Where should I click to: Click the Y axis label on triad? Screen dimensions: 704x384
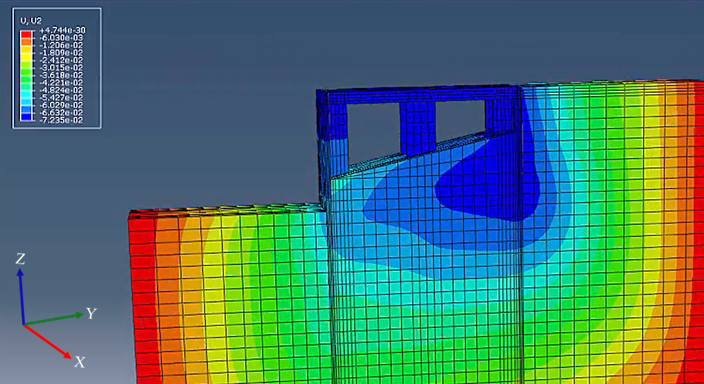(x=92, y=313)
